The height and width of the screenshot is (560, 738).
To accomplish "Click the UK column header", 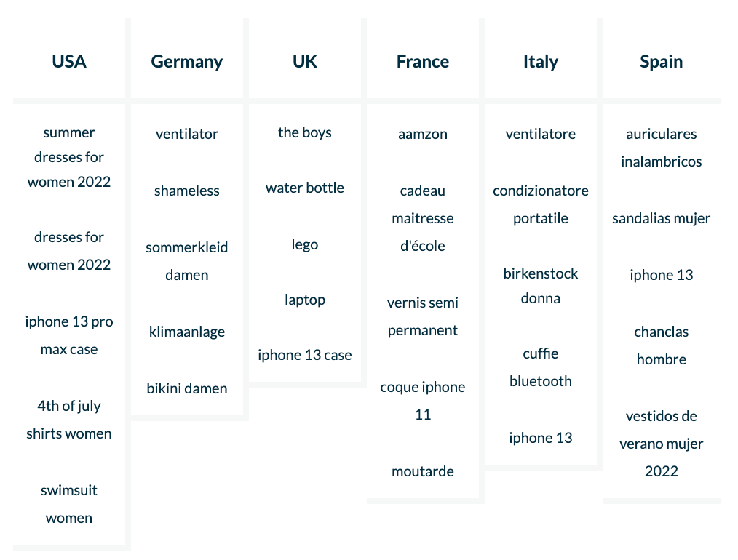I will [x=305, y=62].
